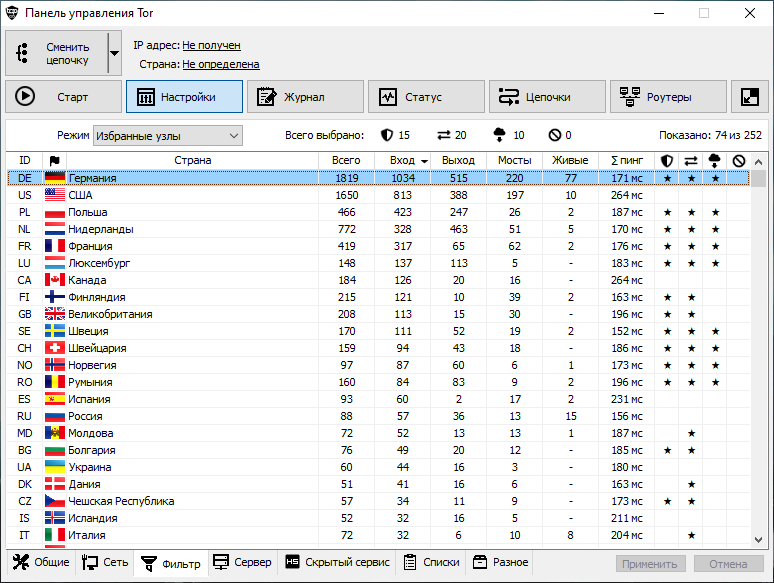Click the table scrollbar down arrow
The image size is (774, 583).
point(759,540)
